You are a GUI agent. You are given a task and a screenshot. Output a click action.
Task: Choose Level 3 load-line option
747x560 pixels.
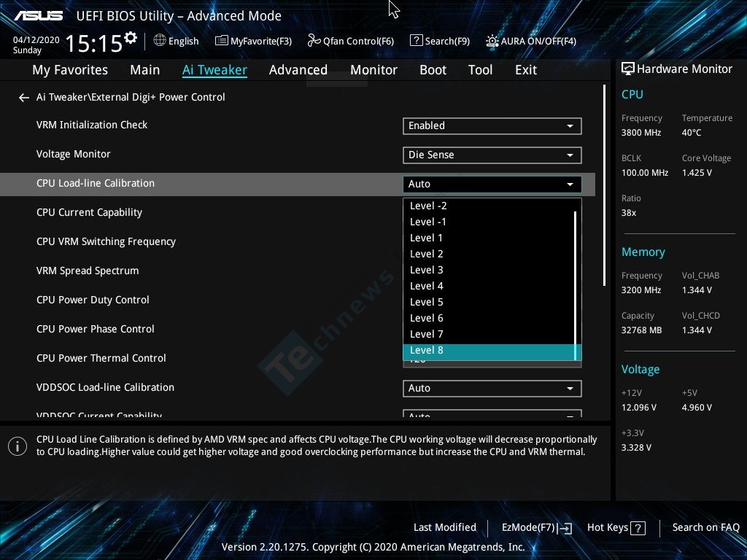(x=489, y=270)
